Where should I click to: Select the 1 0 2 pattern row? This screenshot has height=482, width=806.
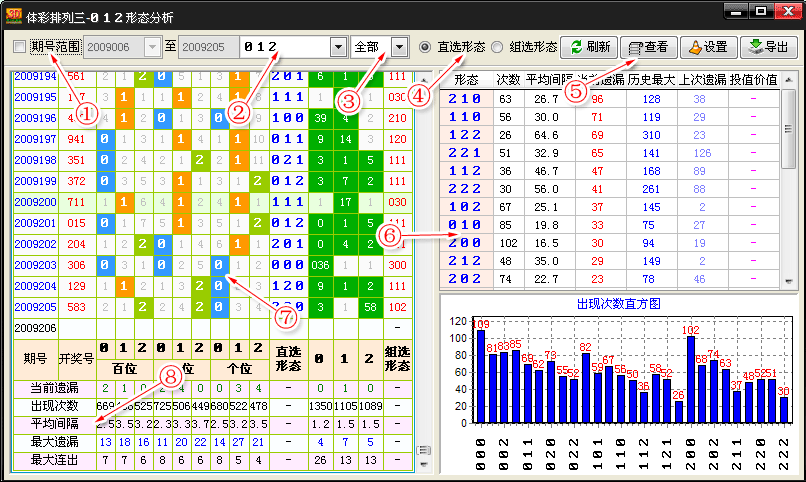610,207
